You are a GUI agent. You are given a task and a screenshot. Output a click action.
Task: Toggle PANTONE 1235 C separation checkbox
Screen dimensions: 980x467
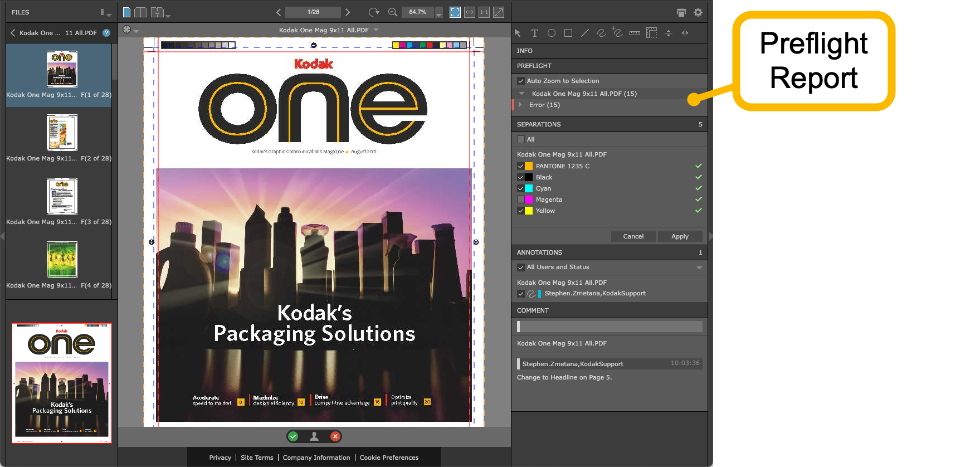coord(520,166)
